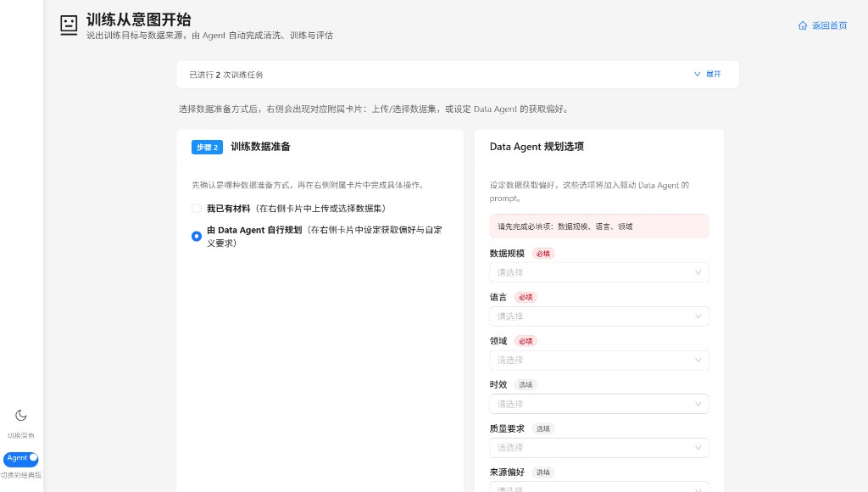Click the robot face logo icon
The image size is (868, 492).
[69, 25]
